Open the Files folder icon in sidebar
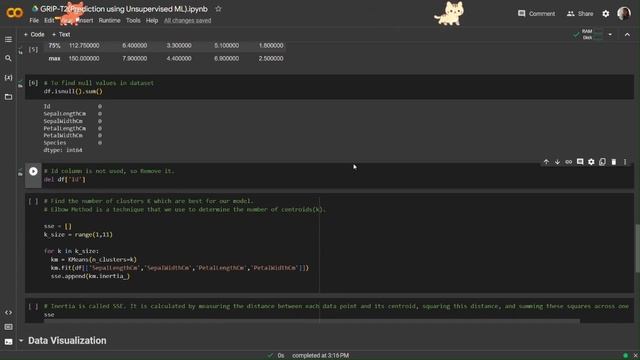The width and height of the screenshot is (640, 360). click(x=8, y=97)
